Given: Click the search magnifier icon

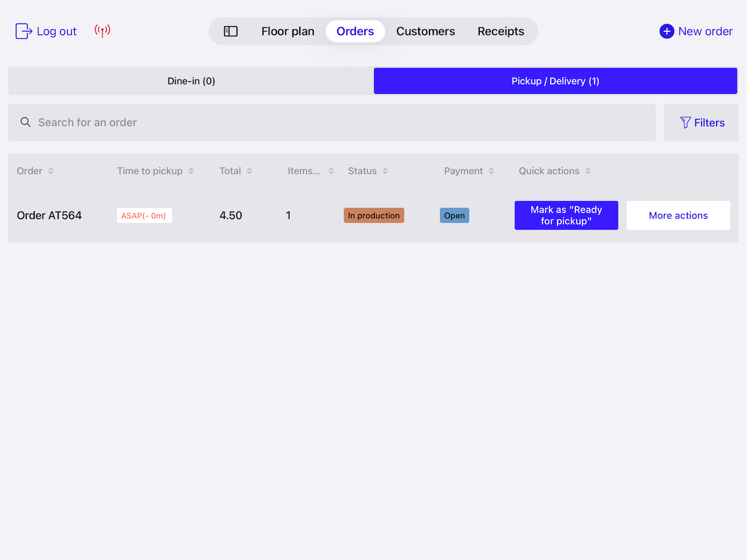Looking at the screenshot, I should tap(26, 122).
